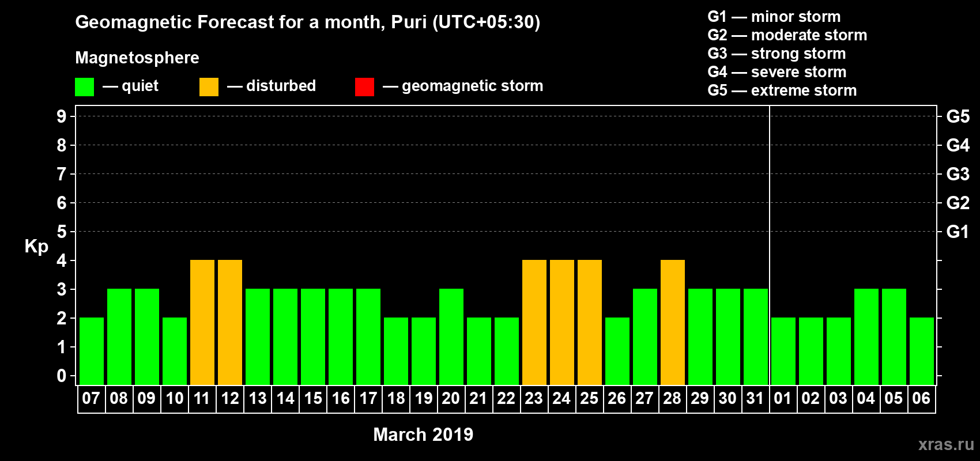Click the date label 29
Screen dimensions: 980x461
(x=700, y=398)
